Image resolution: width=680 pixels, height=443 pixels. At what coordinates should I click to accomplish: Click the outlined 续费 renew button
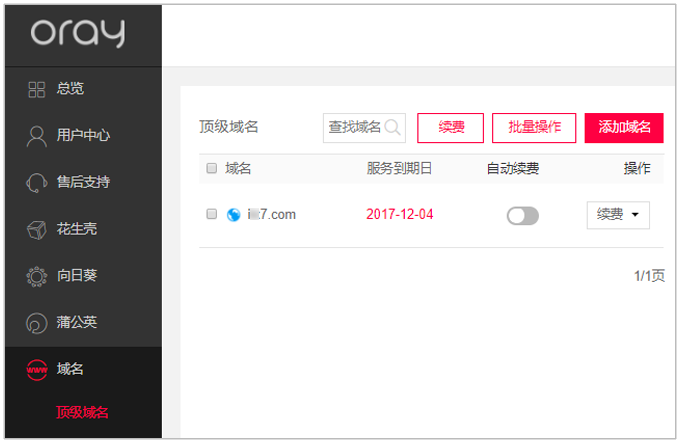click(450, 128)
